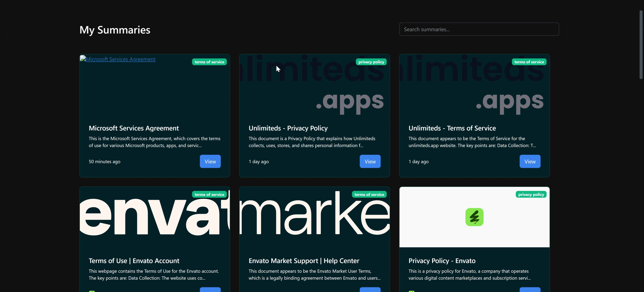Click the Unlimiteds Privacy Policy card's privacy policy badge
This screenshot has height=292, width=644.
371,62
